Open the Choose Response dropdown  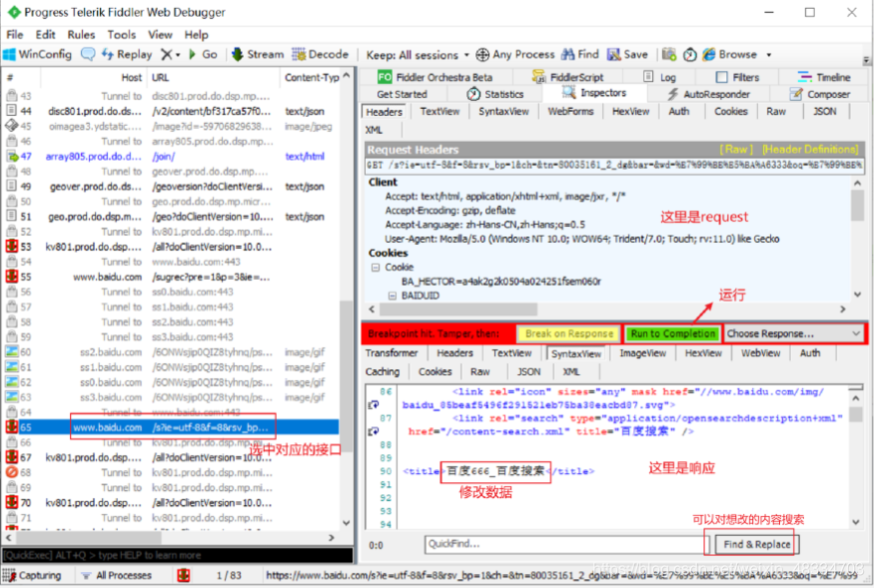(x=794, y=333)
